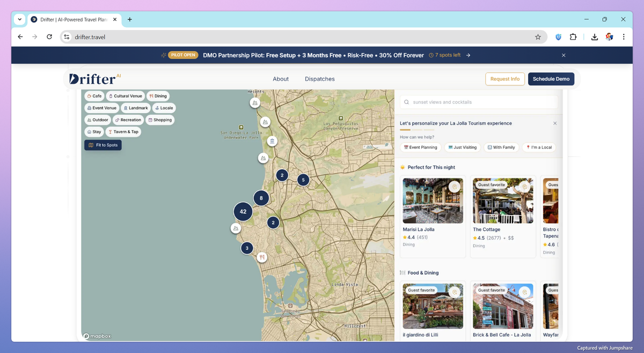The width and height of the screenshot is (644, 353).
Task: Reload the page
Action: pyautogui.click(x=49, y=37)
